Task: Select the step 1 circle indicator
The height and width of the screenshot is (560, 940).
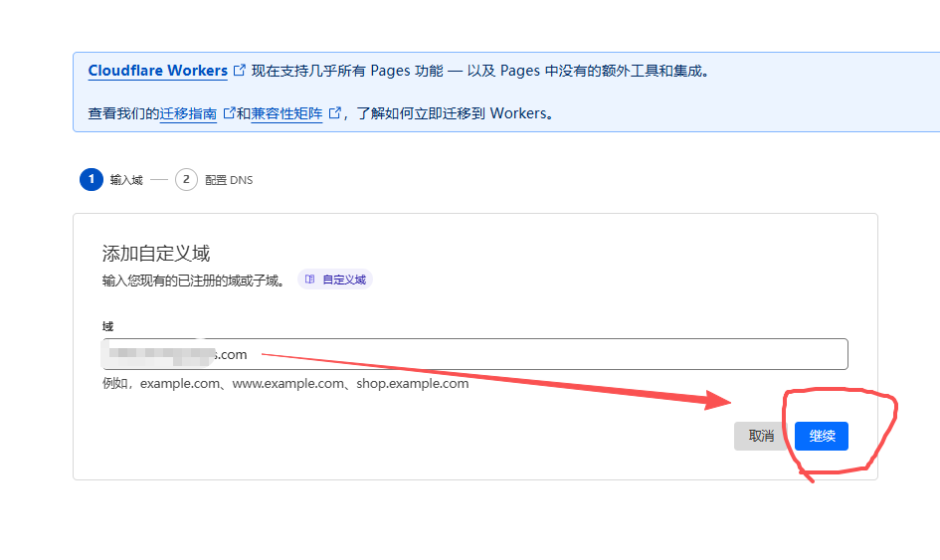Action: 91,180
